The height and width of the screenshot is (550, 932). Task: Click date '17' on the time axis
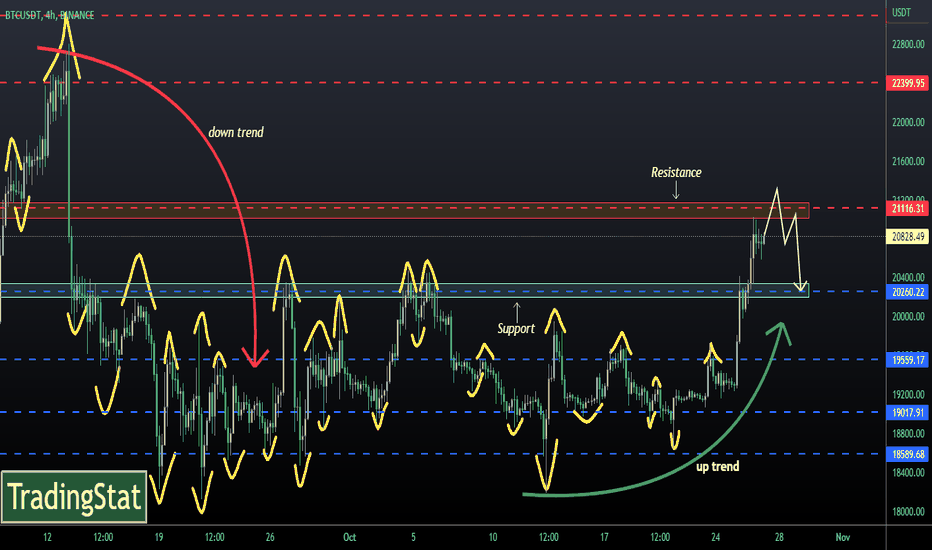click(604, 537)
